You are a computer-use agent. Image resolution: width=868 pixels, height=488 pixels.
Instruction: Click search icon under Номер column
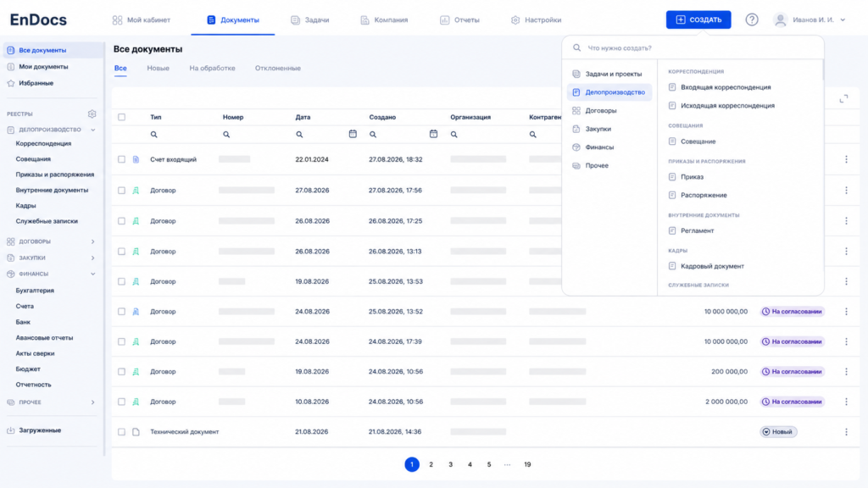pos(226,135)
